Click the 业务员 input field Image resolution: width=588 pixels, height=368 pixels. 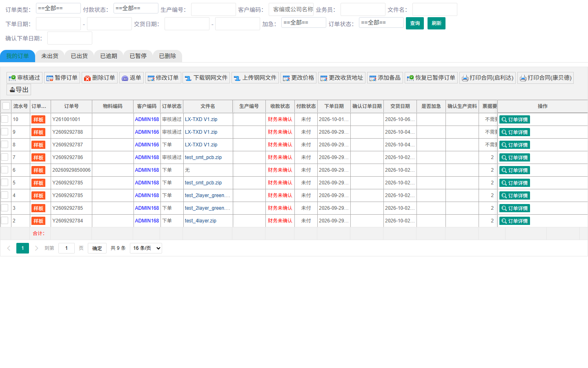click(363, 9)
